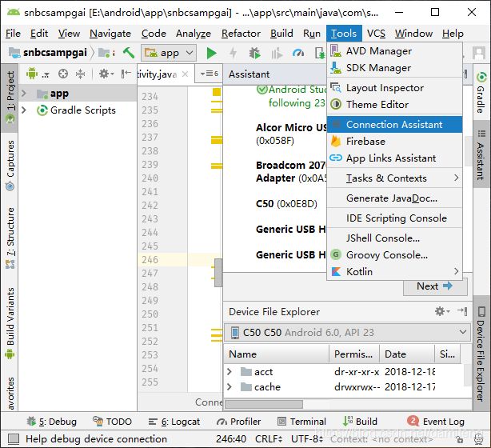Image resolution: width=491 pixels, height=448 pixels.
Task: Open Profiler tool window
Action: tap(238, 422)
